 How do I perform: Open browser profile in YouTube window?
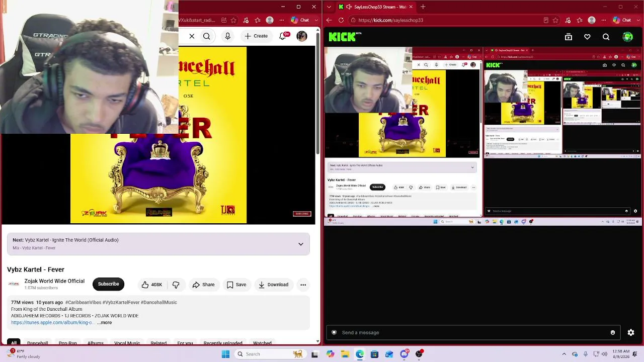pos(270,20)
